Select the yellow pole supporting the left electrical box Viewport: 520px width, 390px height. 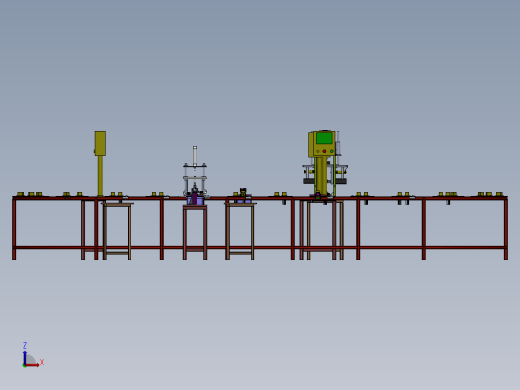[100, 176]
